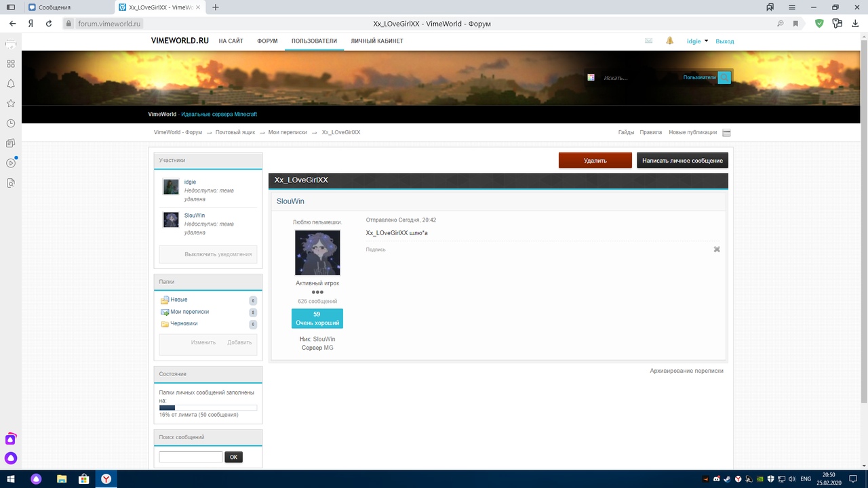Go to the ФОРУМ menu item
Screen dimensions: 868x488
267,41
